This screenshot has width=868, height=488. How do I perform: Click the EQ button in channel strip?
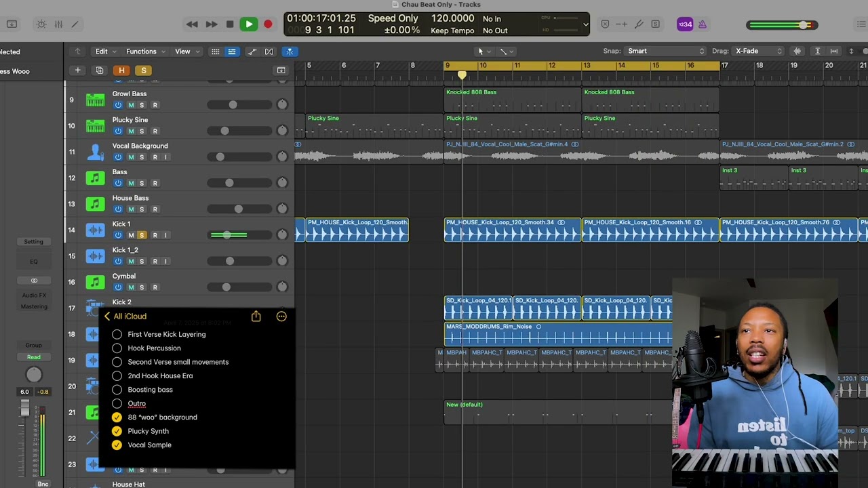point(33,262)
